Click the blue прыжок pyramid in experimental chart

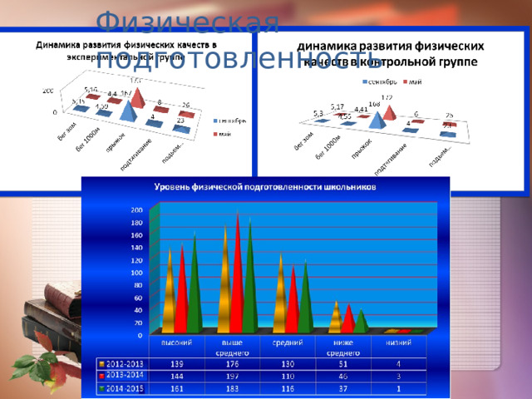coord(128,111)
